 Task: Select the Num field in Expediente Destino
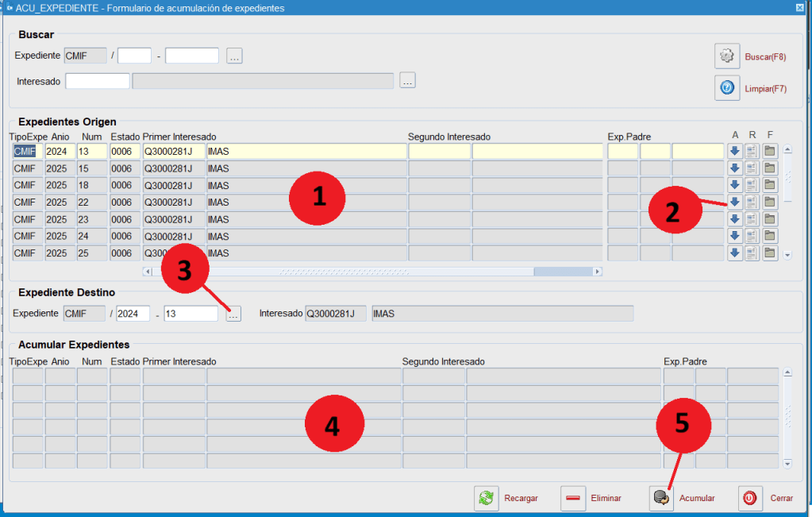click(190, 314)
